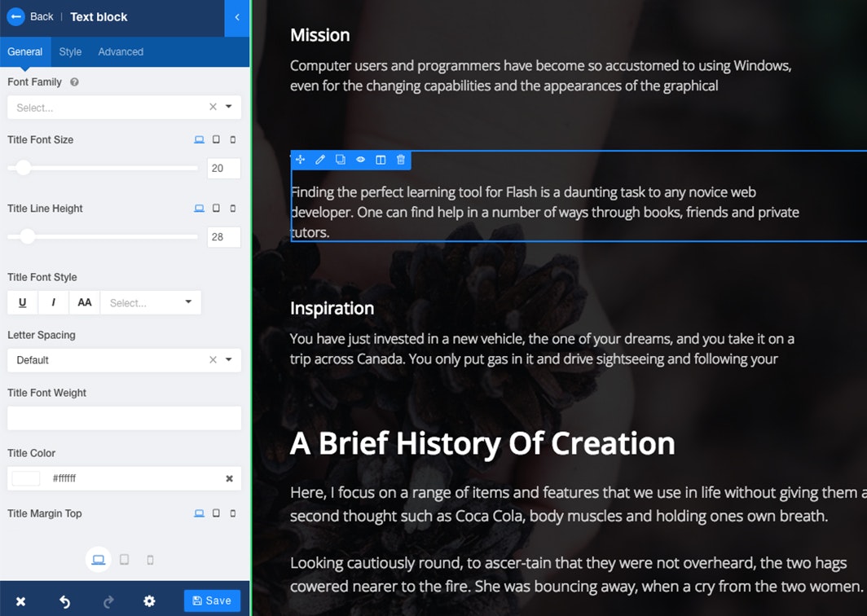The image size is (867, 616).
Task: Open the settings gear in the bottom bar
Action: point(149,601)
